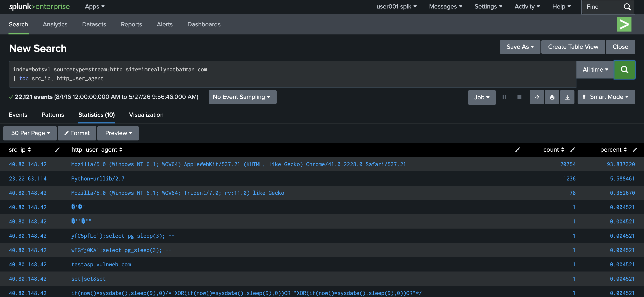Click in the search query editor
Screen dimensions: 644x297
pos(292,74)
